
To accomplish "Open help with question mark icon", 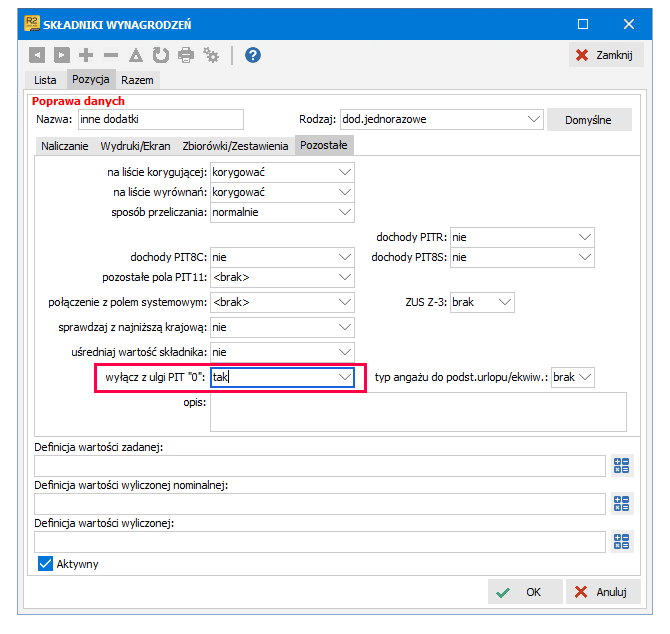I will point(253,55).
